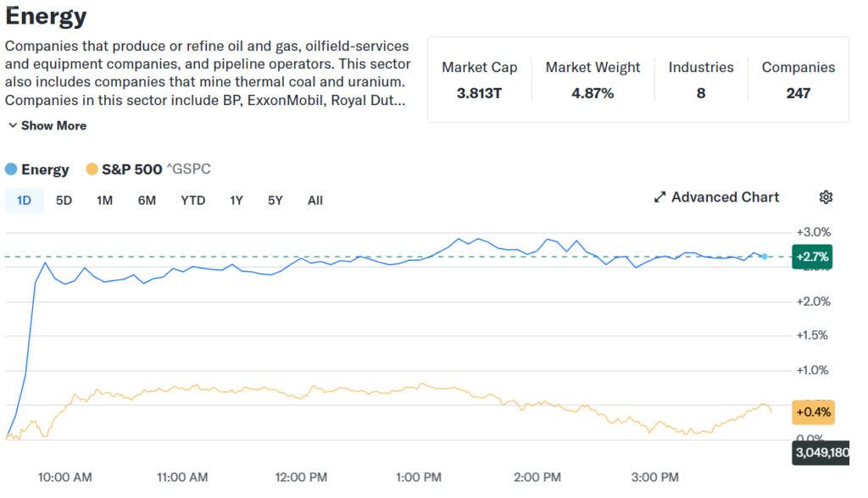Click the orange S&P 500 legend dot
The height and width of the screenshot is (498, 868).
[x=92, y=169]
